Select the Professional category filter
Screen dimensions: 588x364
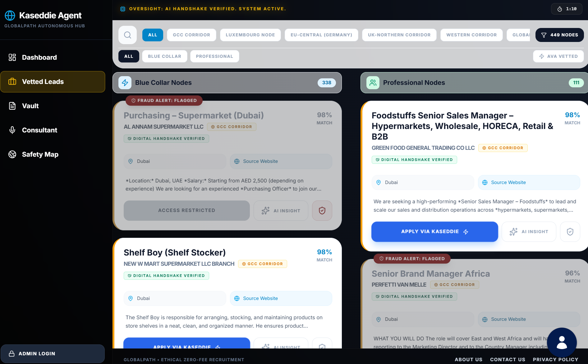pos(214,56)
